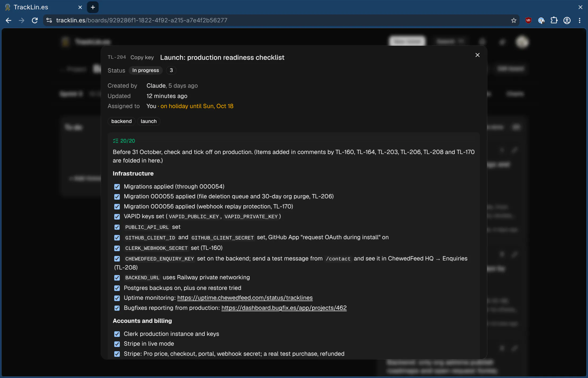Close the TL-204 ticket dialog
This screenshot has width=588, height=378.
tap(477, 55)
